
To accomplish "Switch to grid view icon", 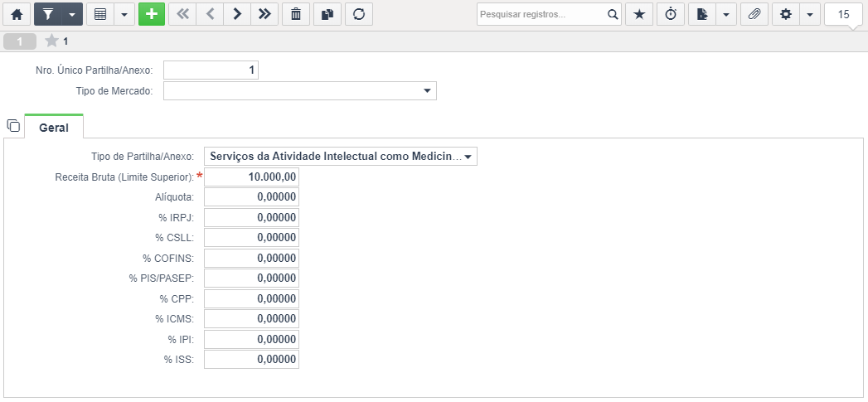I will pos(100,14).
